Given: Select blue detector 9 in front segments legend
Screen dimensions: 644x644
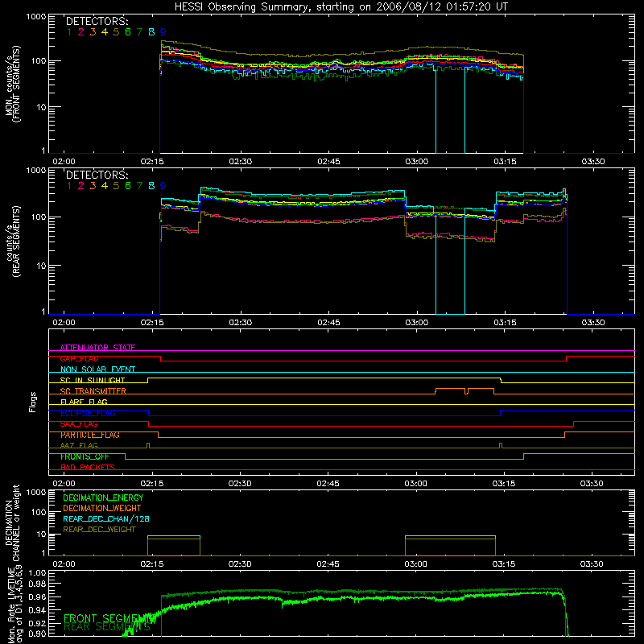Looking at the screenshot, I should coord(163,32).
